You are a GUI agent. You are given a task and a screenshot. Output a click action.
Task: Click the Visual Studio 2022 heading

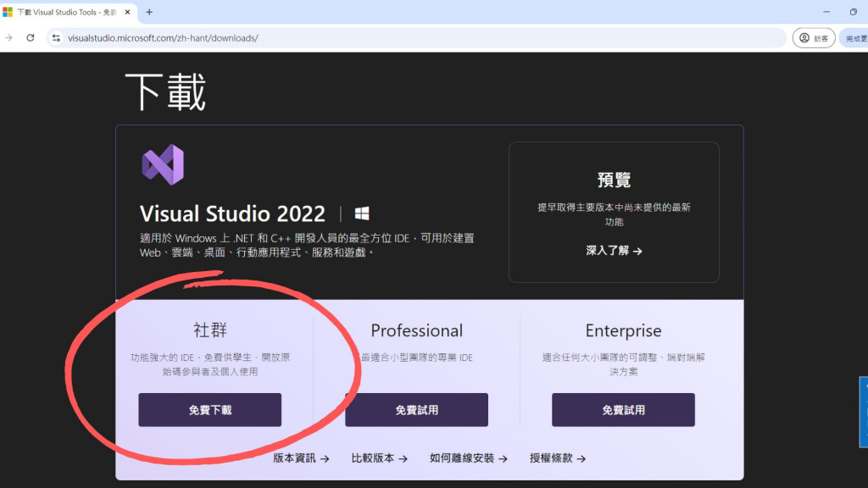pos(232,213)
